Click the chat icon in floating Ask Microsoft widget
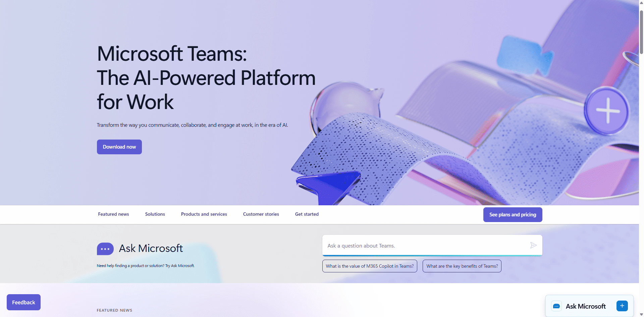This screenshot has height=317, width=644. click(x=556, y=306)
